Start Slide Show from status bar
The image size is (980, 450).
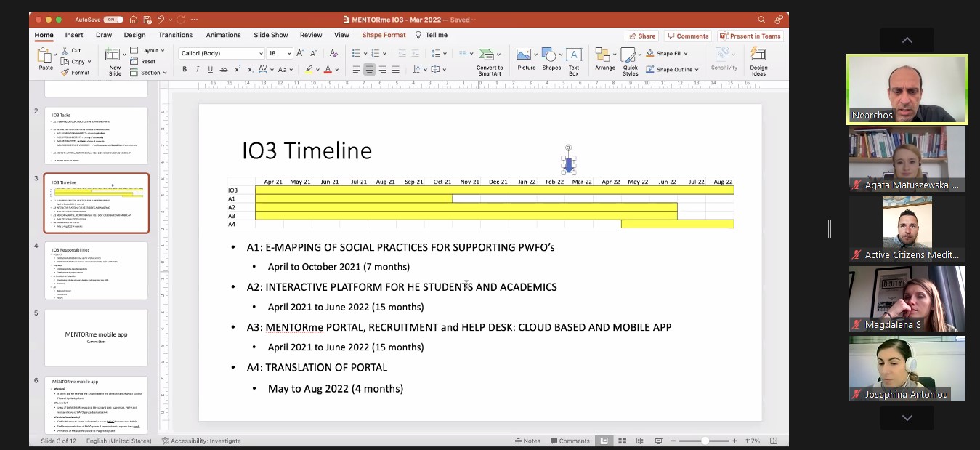pos(658,441)
